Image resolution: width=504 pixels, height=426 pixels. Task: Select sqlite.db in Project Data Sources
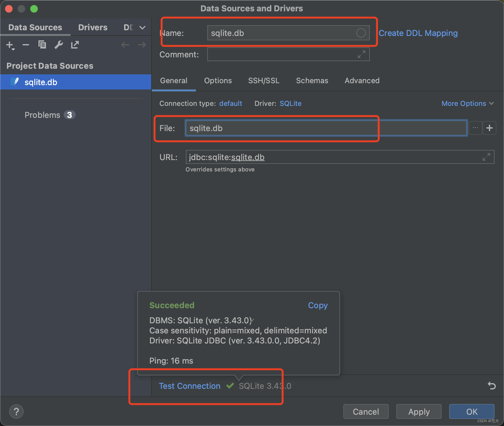click(76, 82)
